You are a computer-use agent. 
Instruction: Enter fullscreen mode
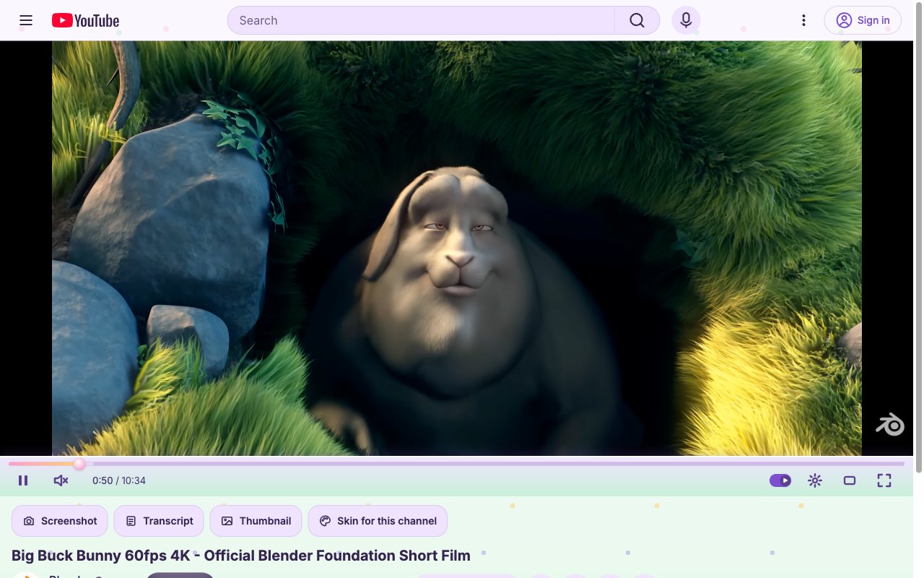click(x=884, y=480)
